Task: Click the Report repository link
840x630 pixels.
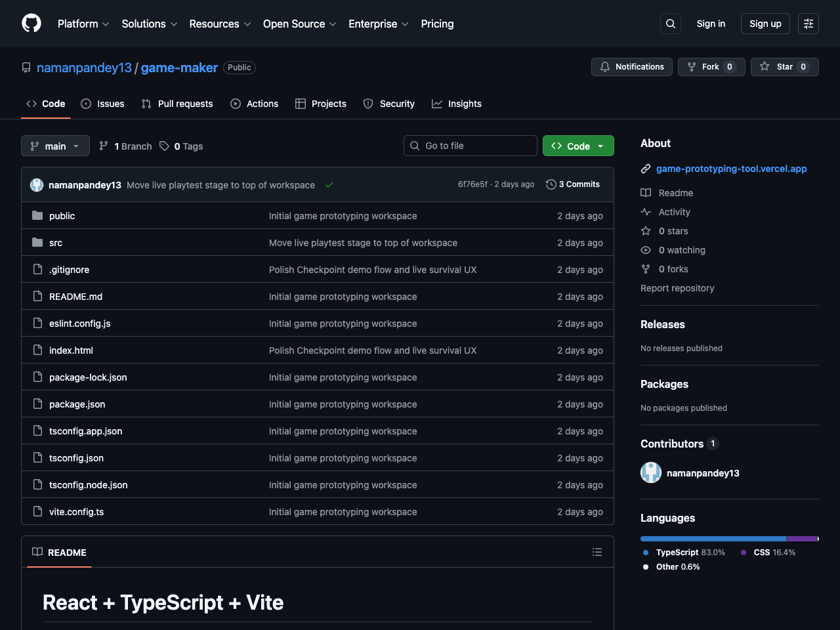Action: (x=677, y=288)
